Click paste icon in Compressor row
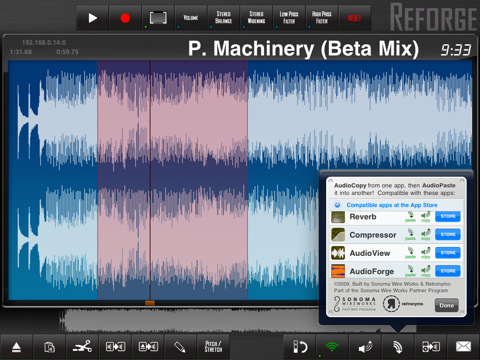Image resolution: width=480 pixels, height=360 pixels. click(x=411, y=235)
